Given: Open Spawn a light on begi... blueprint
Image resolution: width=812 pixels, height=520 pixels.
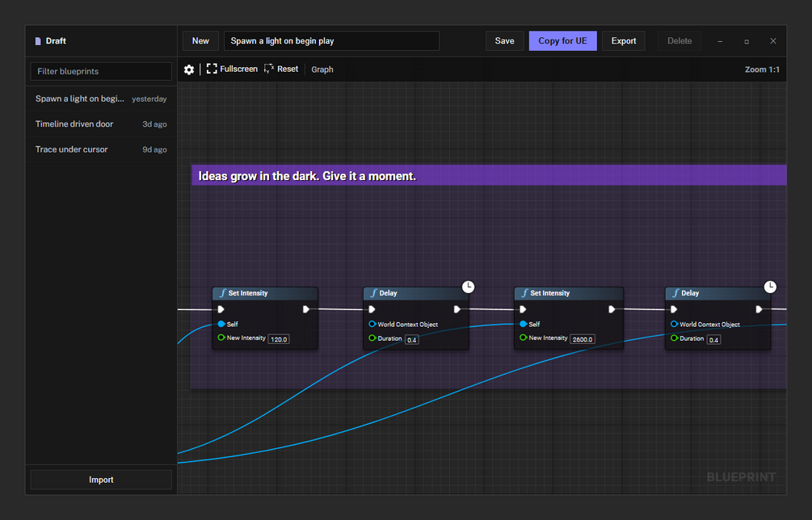Looking at the screenshot, I should 101,99.
